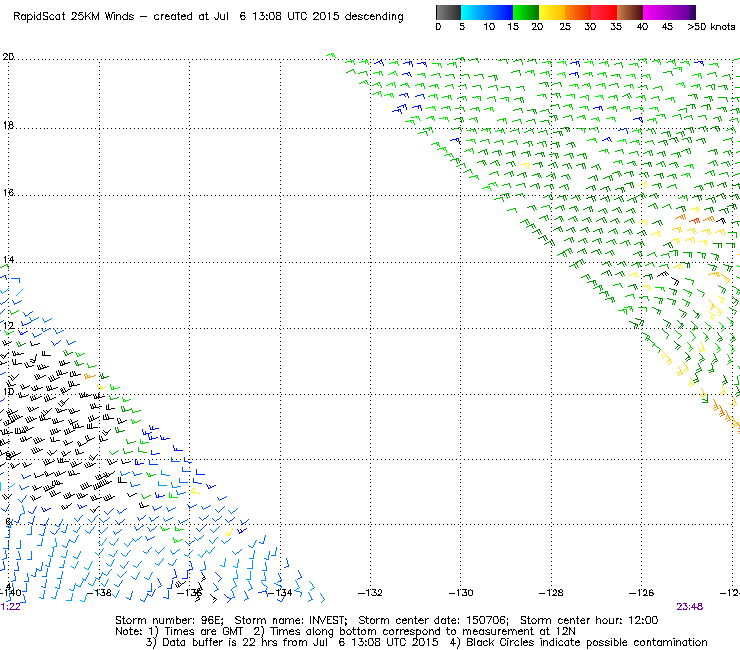740x650 pixels.
Task: Click the longitude label '-130'
Action: point(461,592)
